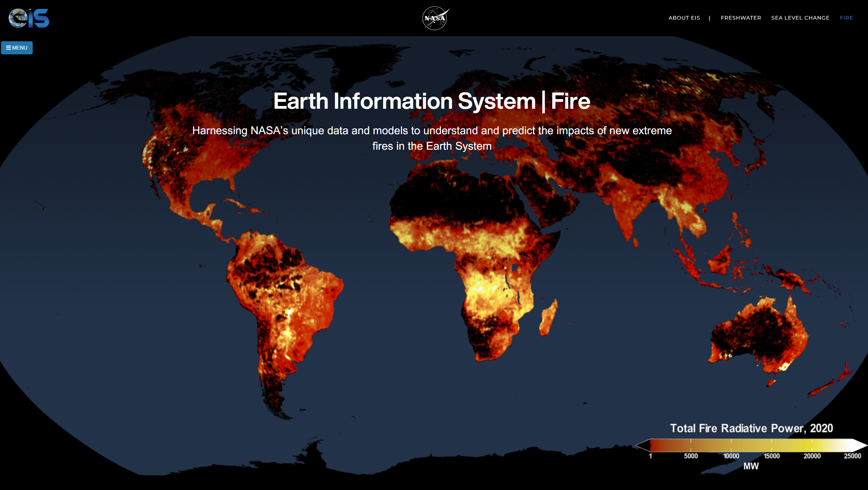868x490 pixels.
Task: Select the FIRE nav link
Action: (846, 18)
